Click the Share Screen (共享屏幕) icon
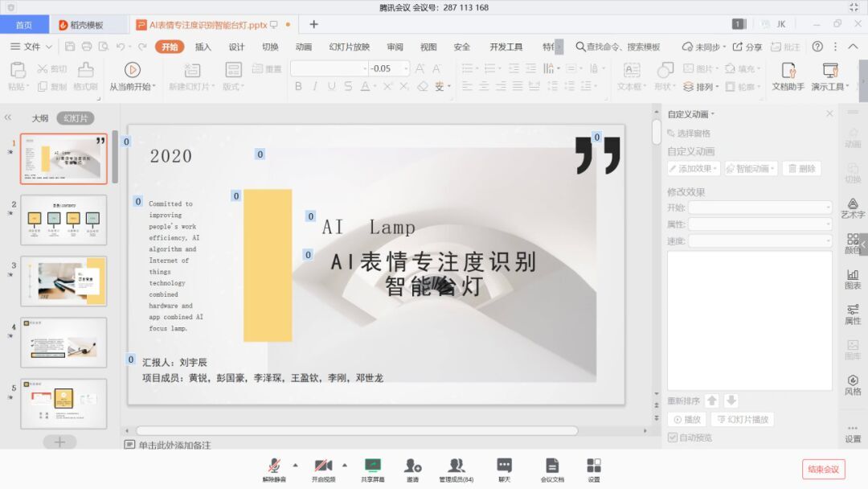The height and width of the screenshot is (489, 868). (372, 466)
